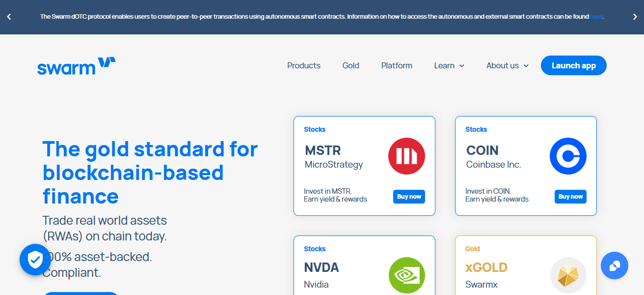Click the Nvidia company name
The width and height of the screenshot is (644, 295).
[317, 285]
